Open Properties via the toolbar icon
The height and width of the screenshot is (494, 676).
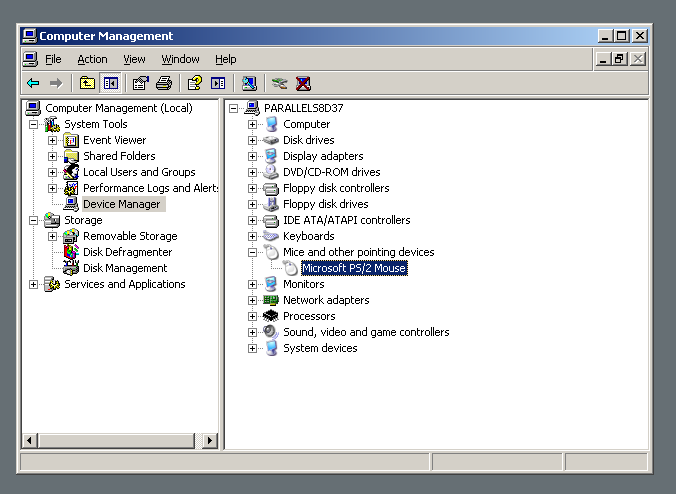pyautogui.click(x=141, y=83)
